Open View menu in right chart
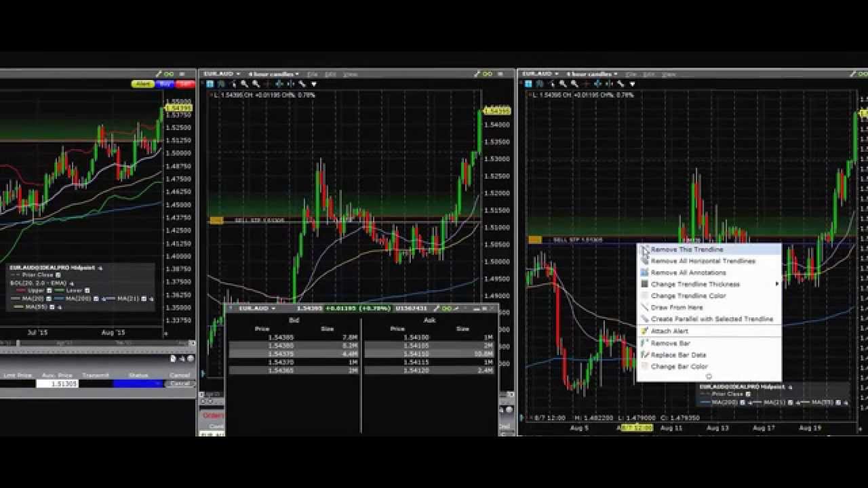868x488 pixels. point(669,74)
